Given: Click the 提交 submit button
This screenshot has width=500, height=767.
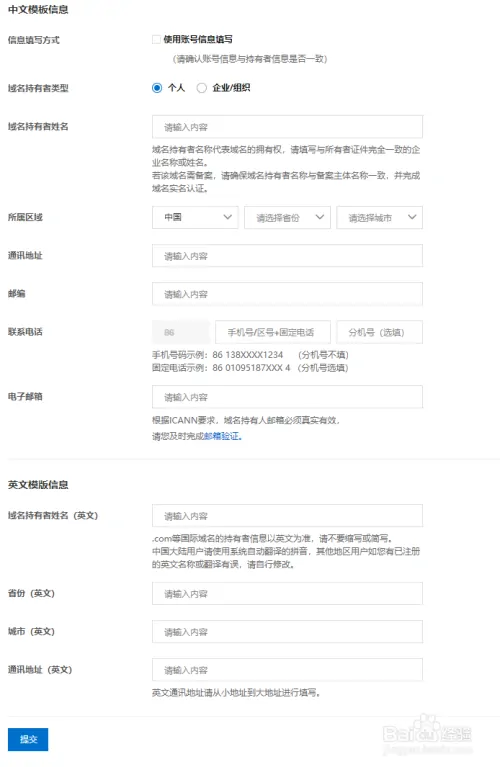Looking at the screenshot, I should [x=28, y=739].
